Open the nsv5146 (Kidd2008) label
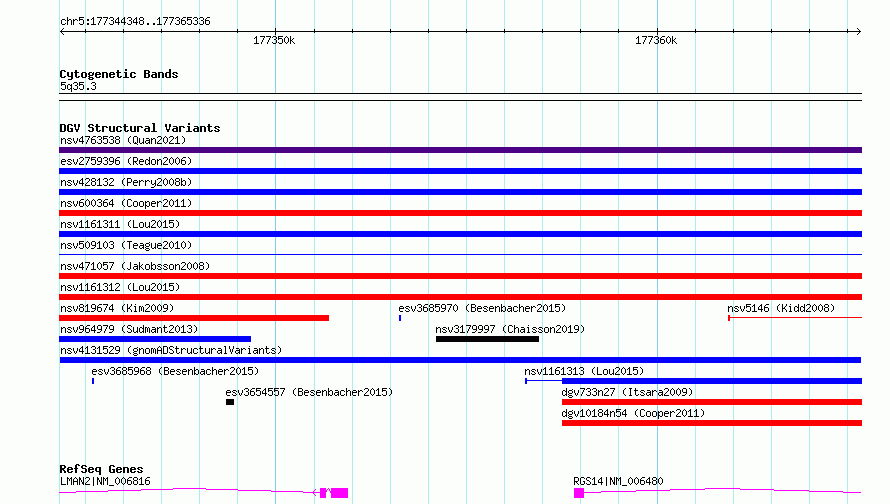The width and height of the screenshot is (890, 504). (781, 308)
